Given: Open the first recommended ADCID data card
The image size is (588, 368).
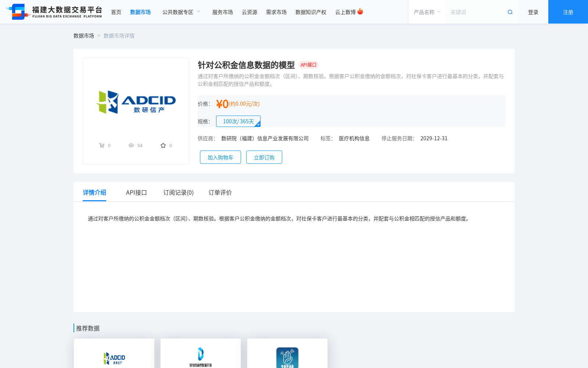Looking at the screenshot, I should pyautogui.click(x=114, y=353).
